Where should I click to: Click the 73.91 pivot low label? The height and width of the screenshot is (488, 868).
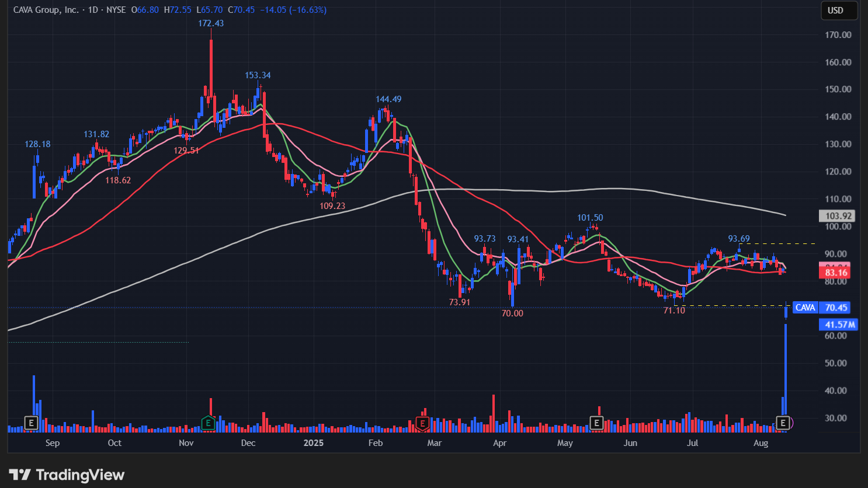(x=460, y=302)
